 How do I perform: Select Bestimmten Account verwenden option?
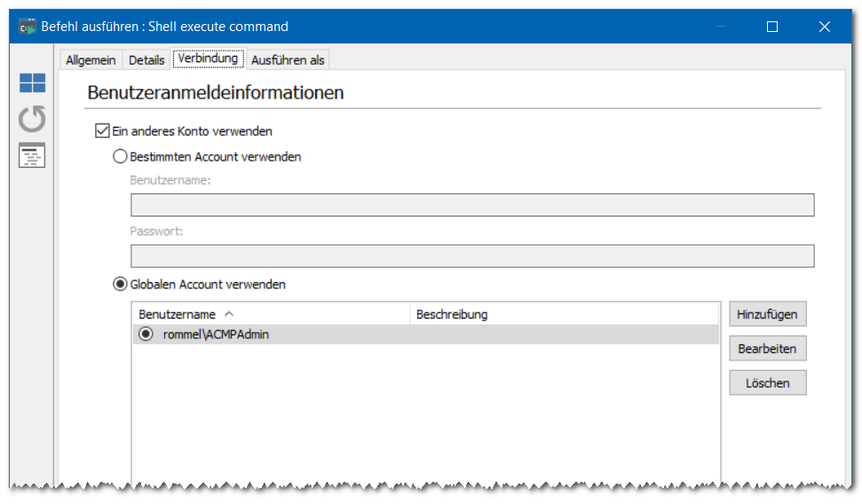(x=120, y=157)
